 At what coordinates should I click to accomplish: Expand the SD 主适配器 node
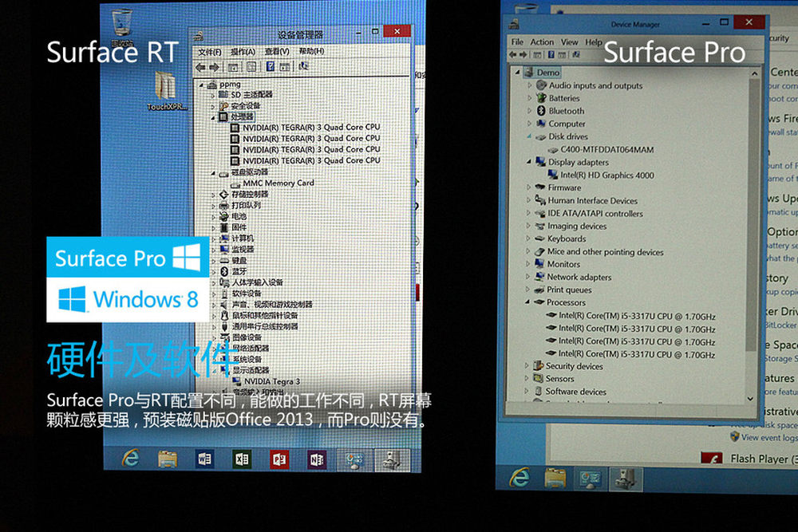click(x=213, y=95)
